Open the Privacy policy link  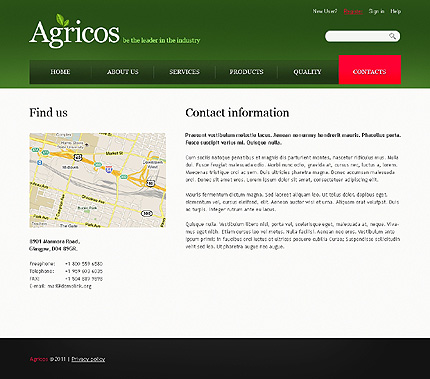[88, 359]
